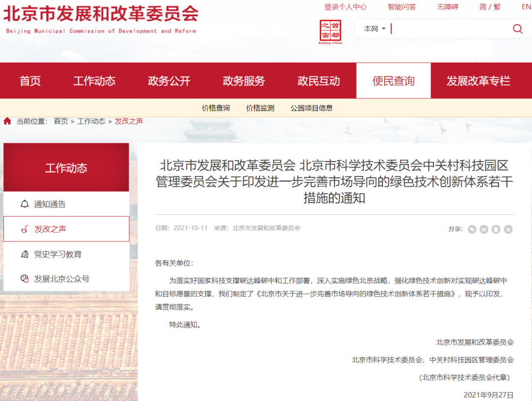Click the home icon in the breadcrumb
Image resolution: width=532 pixels, height=401 pixels.
(x=7, y=121)
